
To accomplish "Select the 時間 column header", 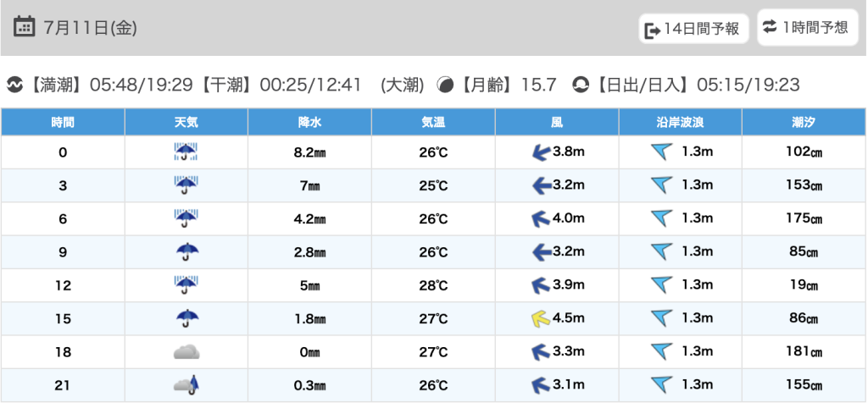I will 63,122.
